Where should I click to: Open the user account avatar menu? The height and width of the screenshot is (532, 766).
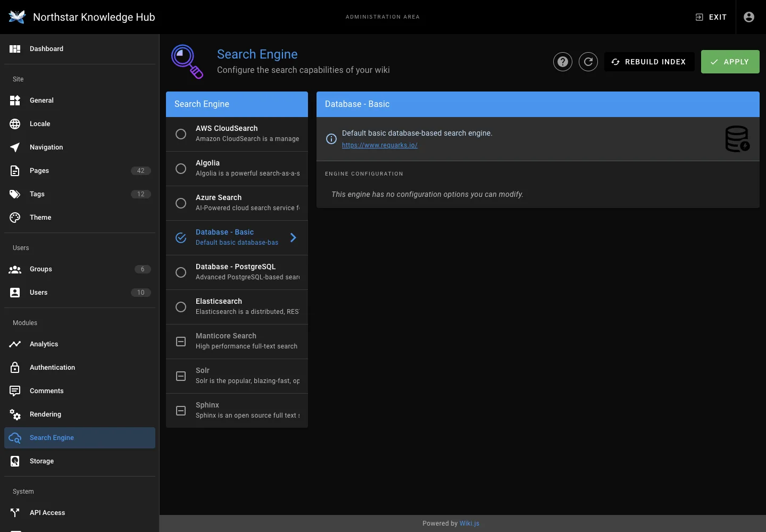point(749,17)
